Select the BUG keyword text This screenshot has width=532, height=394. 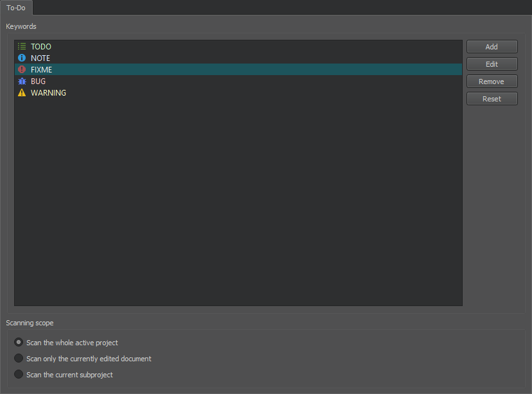coord(38,81)
